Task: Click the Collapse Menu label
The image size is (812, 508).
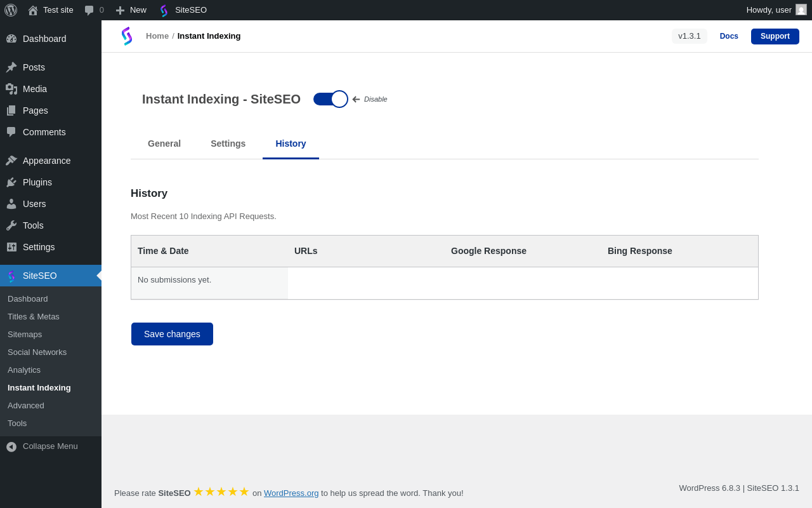Action: [50, 446]
